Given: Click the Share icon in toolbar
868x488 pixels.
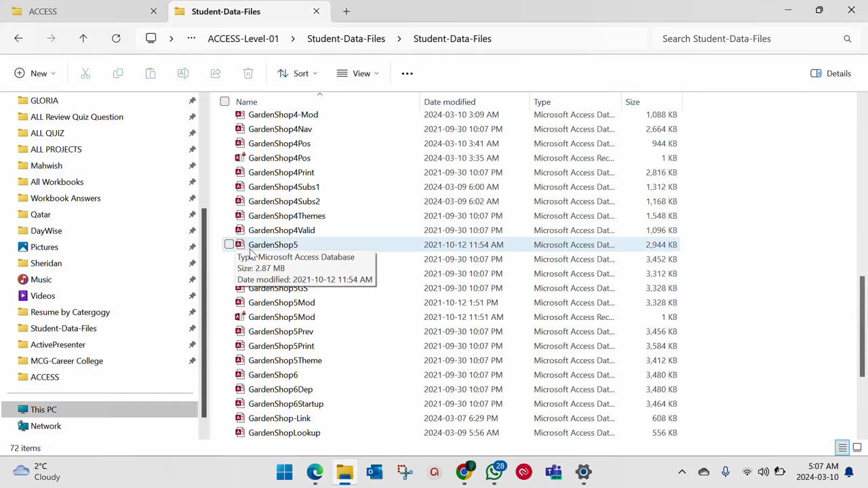Looking at the screenshot, I should tap(216, 73).
